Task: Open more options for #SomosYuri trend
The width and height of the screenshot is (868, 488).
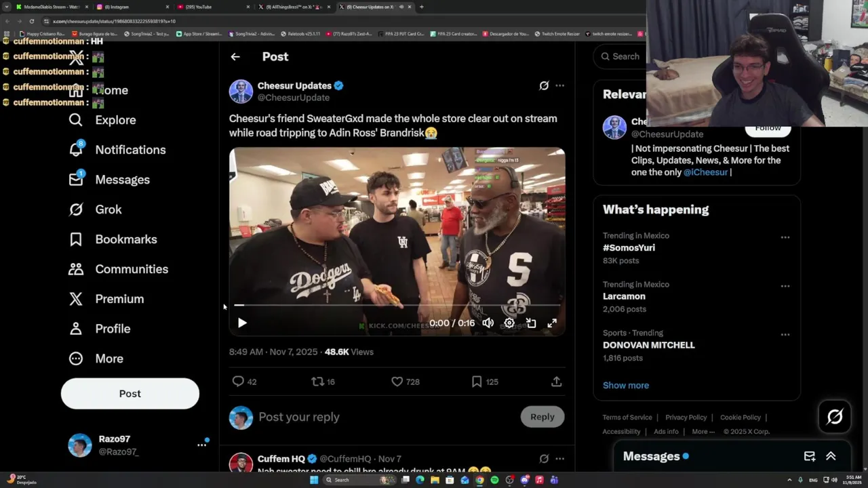Action: [x=785, y=237]
